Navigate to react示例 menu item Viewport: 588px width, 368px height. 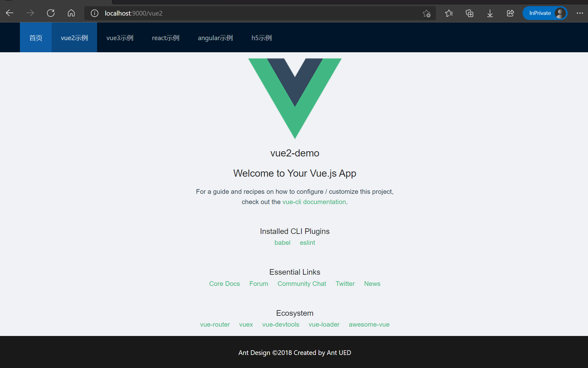coord(166,37)
